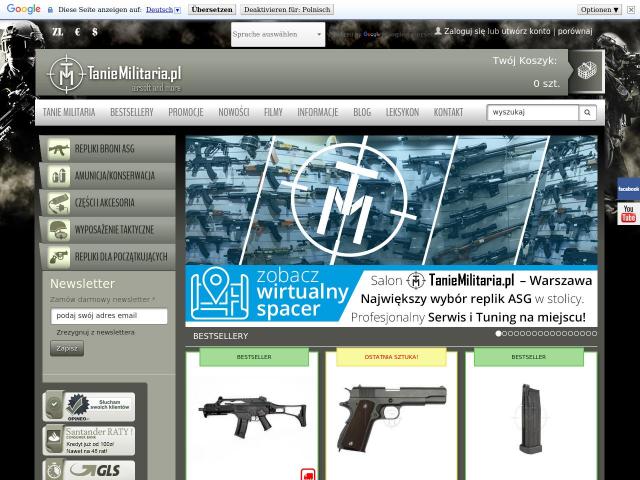This screenshot has width=640, height=480.
Task: Click the Google logo in translate bar
Action: [24, 9]
